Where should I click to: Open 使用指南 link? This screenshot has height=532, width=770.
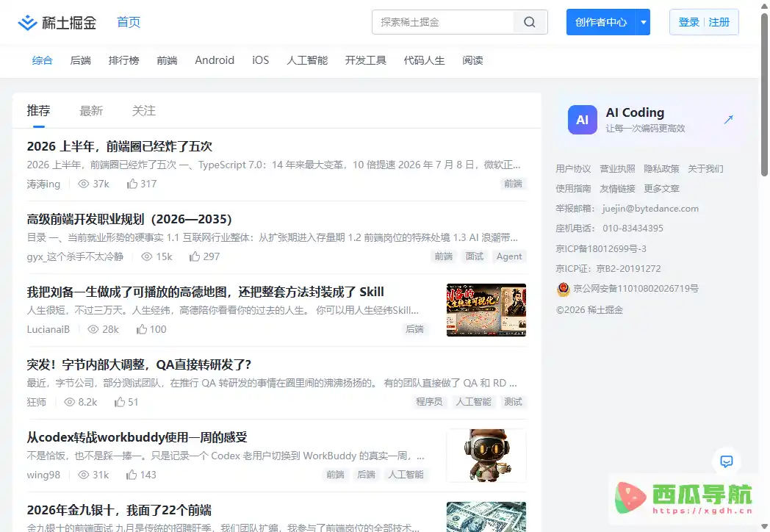[573, 189]
